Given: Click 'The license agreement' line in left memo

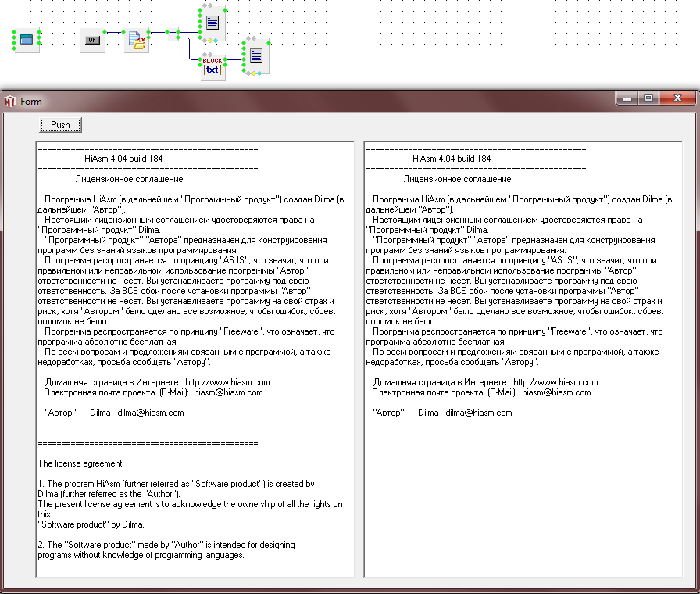Looking at the screenshot, I should [x=80, y=463].
